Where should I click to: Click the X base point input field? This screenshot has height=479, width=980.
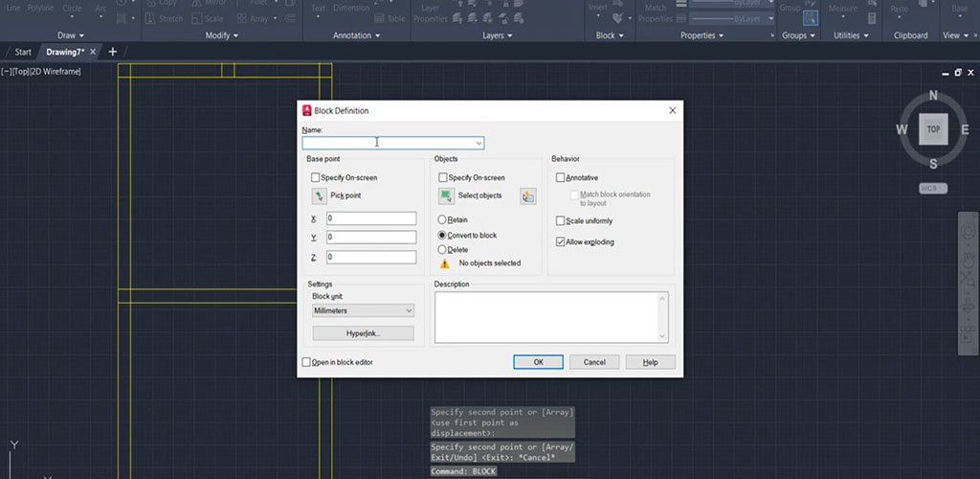(x=370, y=218)
